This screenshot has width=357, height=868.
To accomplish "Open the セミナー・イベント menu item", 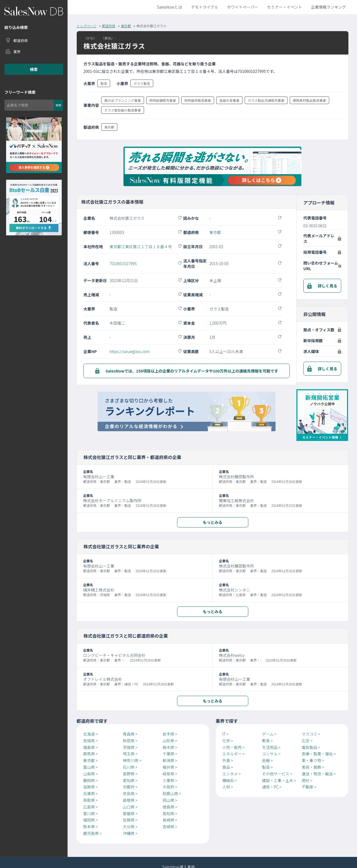I will (x=285, y=7).
